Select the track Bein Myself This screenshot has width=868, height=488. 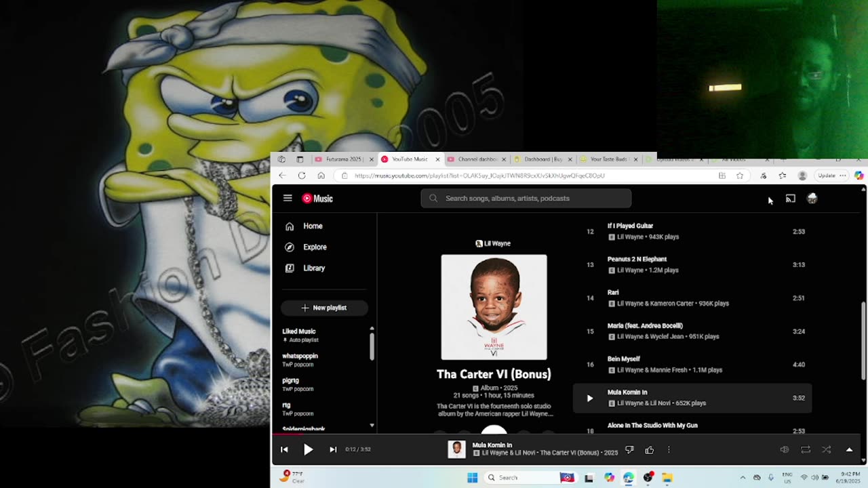(x=623, y=359)
